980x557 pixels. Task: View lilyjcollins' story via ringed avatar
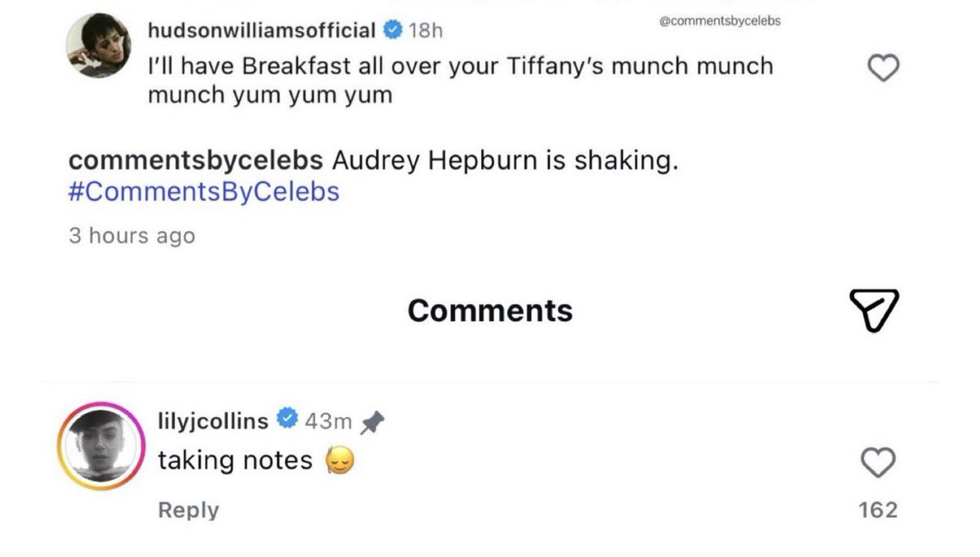101,446
